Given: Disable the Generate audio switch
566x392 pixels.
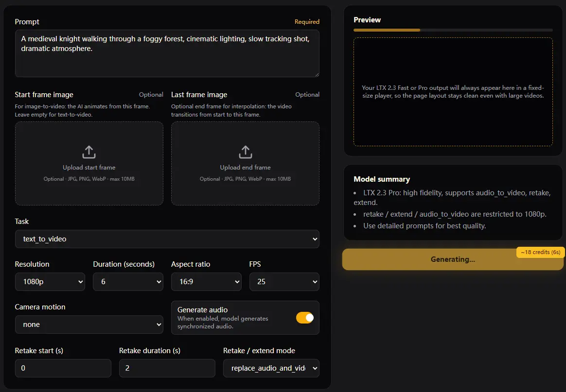Looking at the screenshot, I should [305, 317].
